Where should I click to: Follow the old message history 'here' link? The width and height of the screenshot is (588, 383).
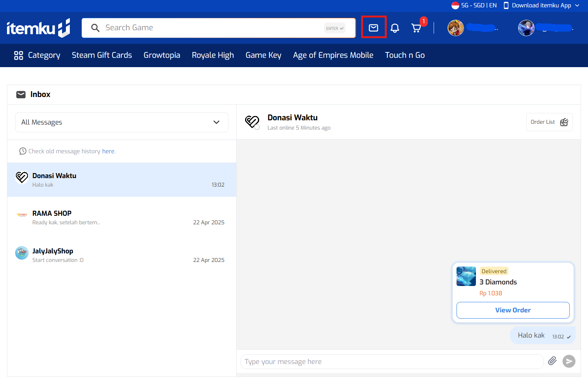(108, 151)
